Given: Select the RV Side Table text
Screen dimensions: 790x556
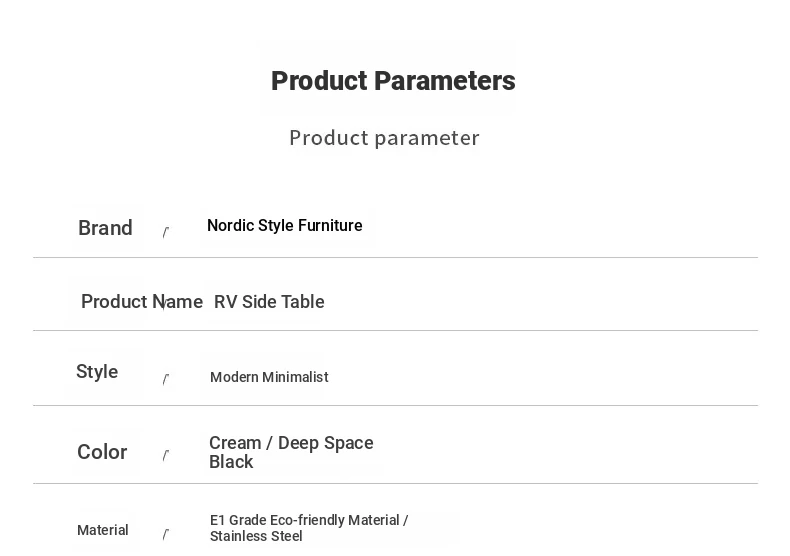Looking at the screenshot, I should click(x=269, y=302).
